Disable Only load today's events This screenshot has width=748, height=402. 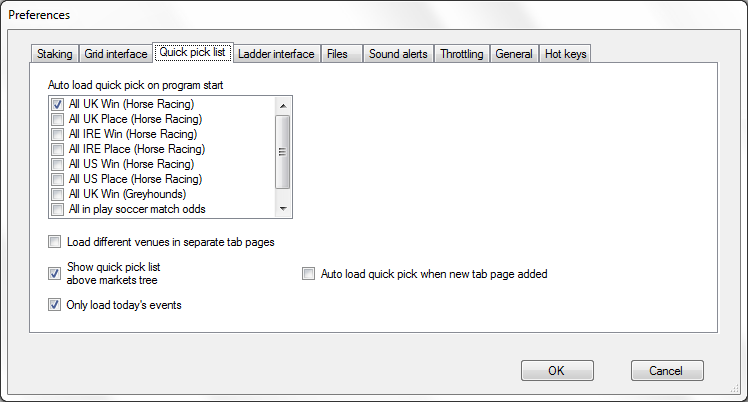pos(54,305)
